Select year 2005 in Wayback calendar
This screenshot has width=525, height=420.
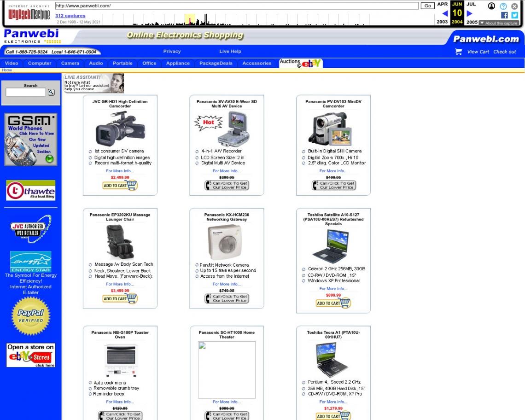472,22
